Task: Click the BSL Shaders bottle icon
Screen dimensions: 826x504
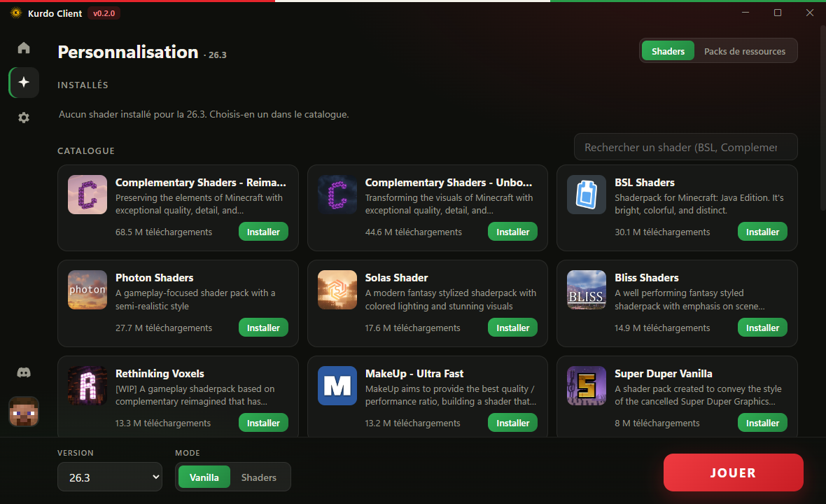Action: click(587, 195)
